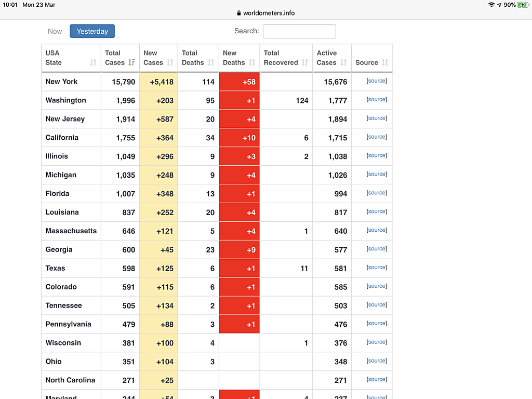Viewport: 532px width, 399px height.
Task: Select the Illinois state name cell
Action: [71, 156]
